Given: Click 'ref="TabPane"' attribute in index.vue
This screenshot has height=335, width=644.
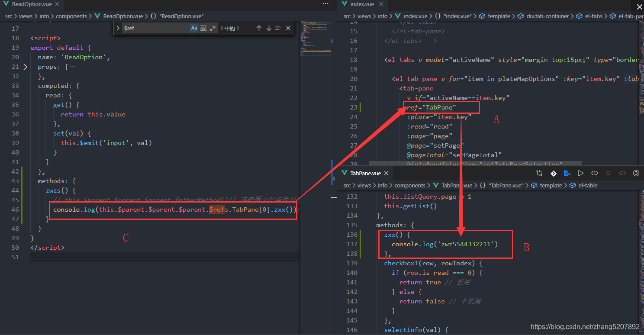Looking at the screenshot, I should click(x=431, y=107).
